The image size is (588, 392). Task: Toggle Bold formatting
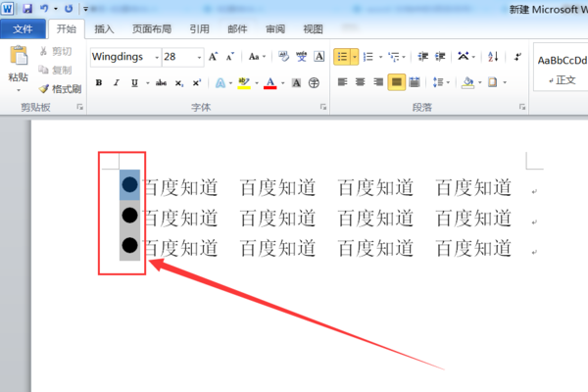coord(99,82)
